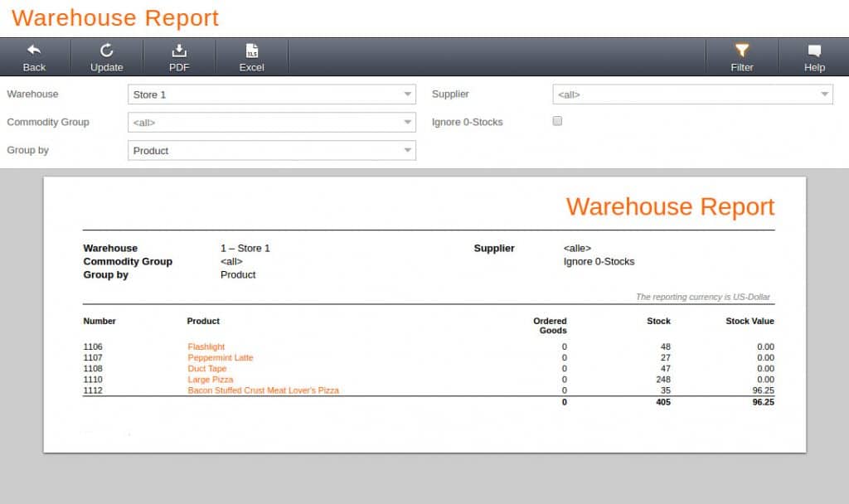
Task: Click the Duct Tape product link
Action: [206, 368]
